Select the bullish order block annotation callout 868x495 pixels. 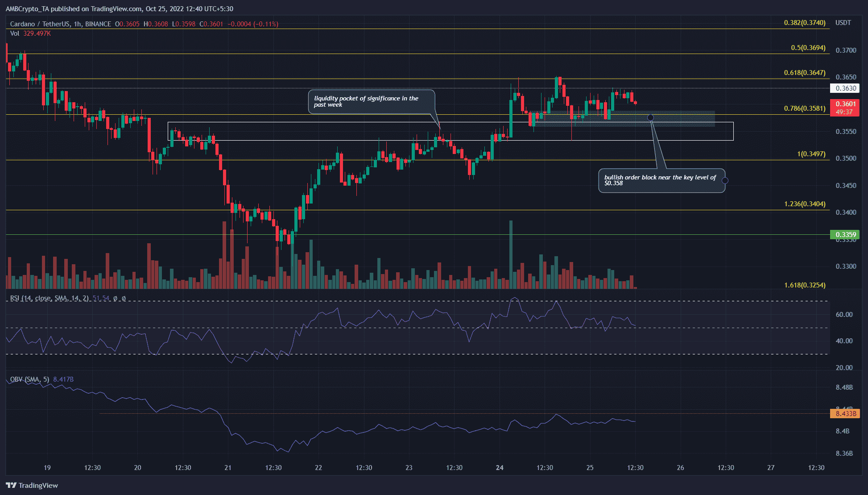coord(661,181)
